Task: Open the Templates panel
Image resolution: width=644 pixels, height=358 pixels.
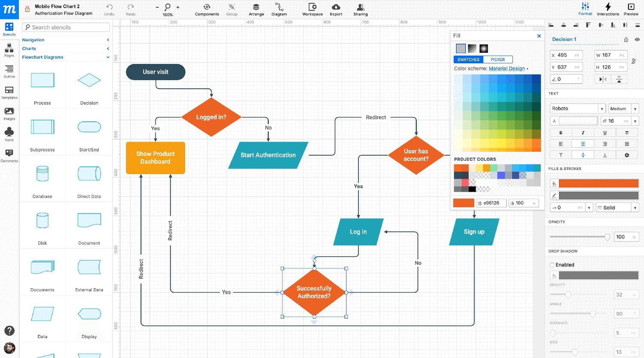Action: [x=9, y=91]
